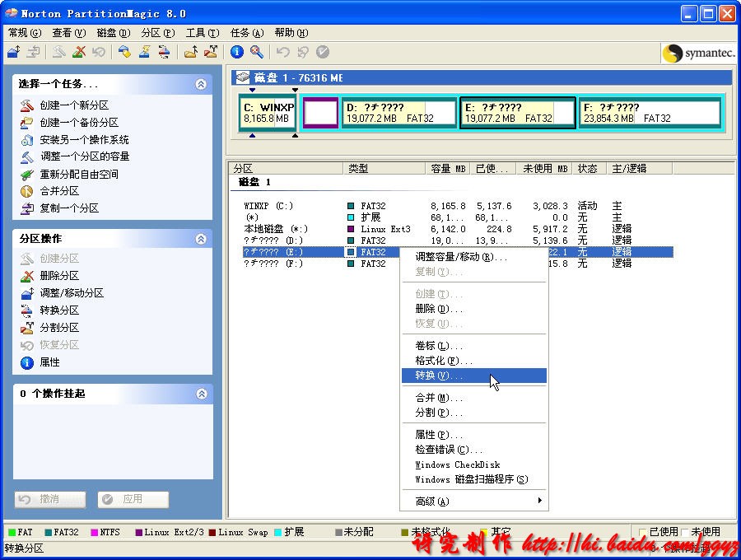Image resolution: width=741 pixels, height=560 pixels.
Task: Choose Windows 磁盘扫描程序(S) in context menu
Action: (x=474, y=479)
